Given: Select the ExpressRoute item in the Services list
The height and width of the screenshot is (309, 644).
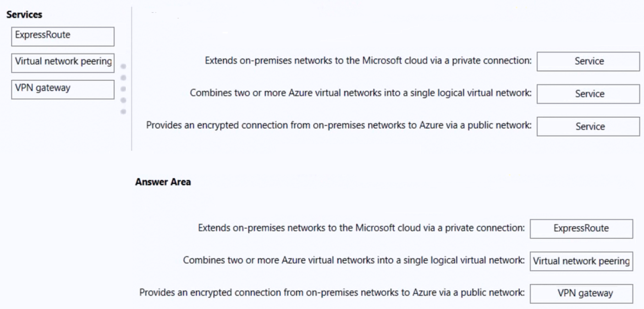Looking at the screenshot, I should (62, 37).
